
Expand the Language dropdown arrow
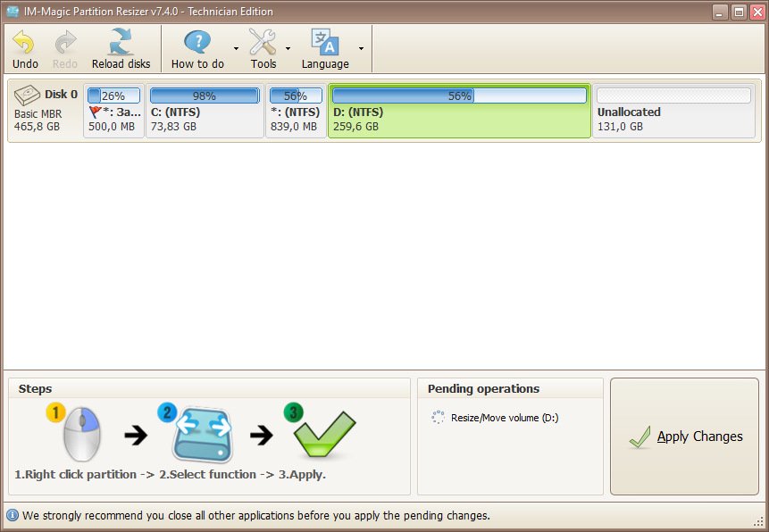(x=361, y=48)
